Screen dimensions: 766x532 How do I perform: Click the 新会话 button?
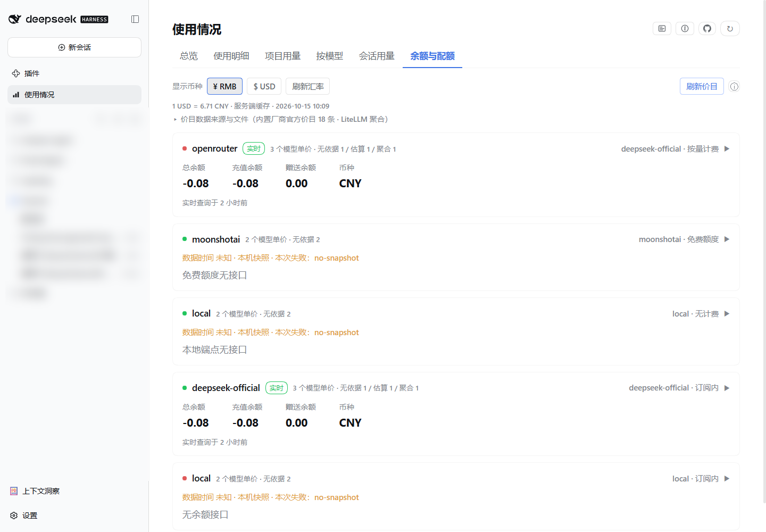(x=74, y=47)
